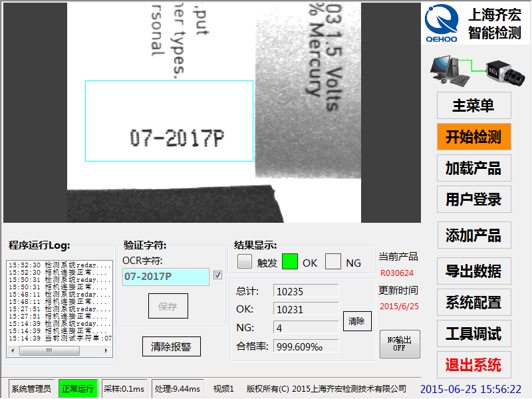Click the 保存 save button

click(168, 306)
